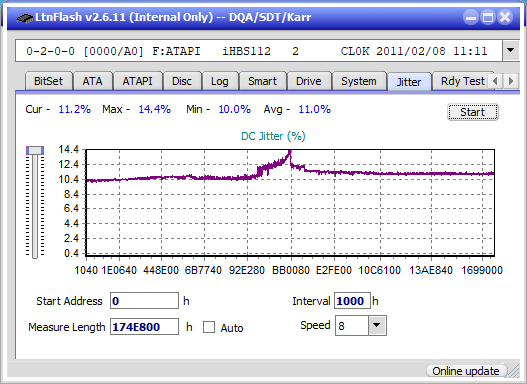The height and width of the screenshot is (384, 527).
Task: Open the ATAPI tab
Action: click(137, 81)
